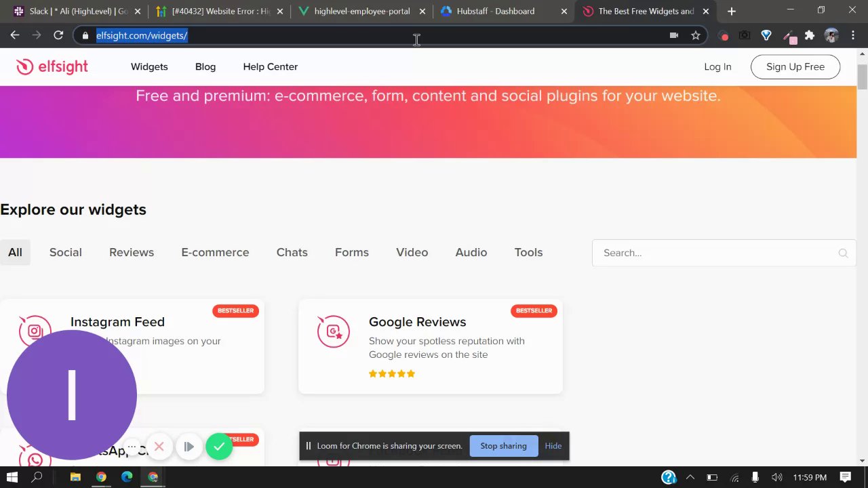This screenshot has width=868, height=488.
Task: Open the Chrome extensions puzzle menu
Action: tap(810, 35)
